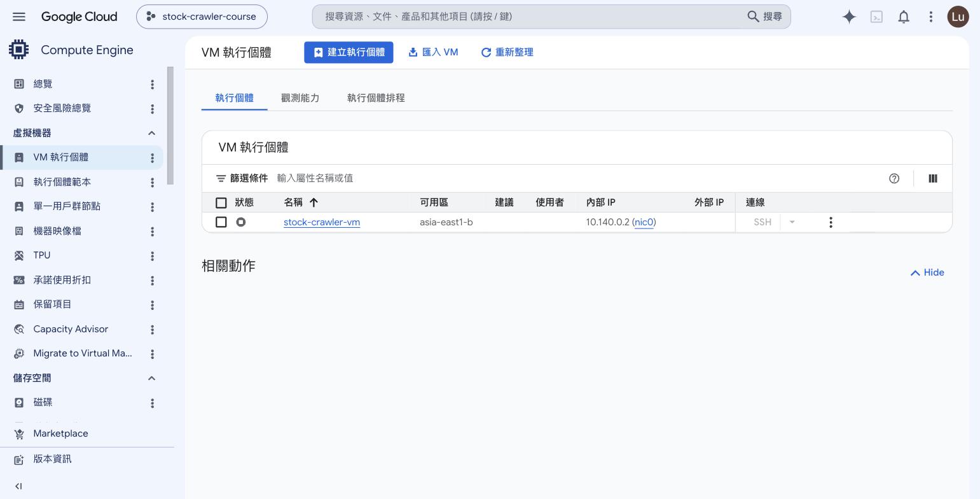Sort by 名稱 column arrow
980x499 pixels.
314,202
